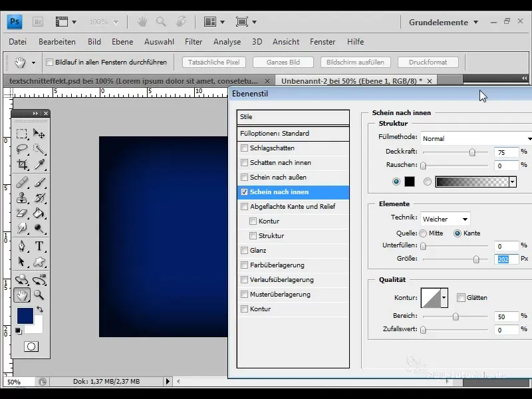The width and height of the screenshot is (532, 399).
Task: Toggle the Glätten checkbox
Action: pos(460,298)
